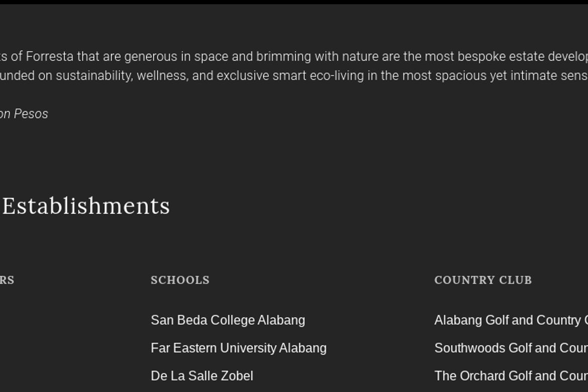
Task: Click the eco-living phrase in the paragraph
Action: (337, 75)
